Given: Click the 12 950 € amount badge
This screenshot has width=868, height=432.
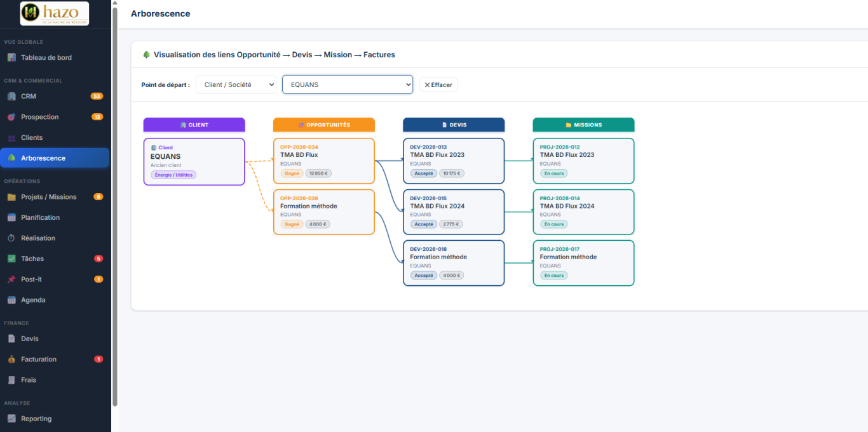Looking at the screenshot, I should 318,173.
